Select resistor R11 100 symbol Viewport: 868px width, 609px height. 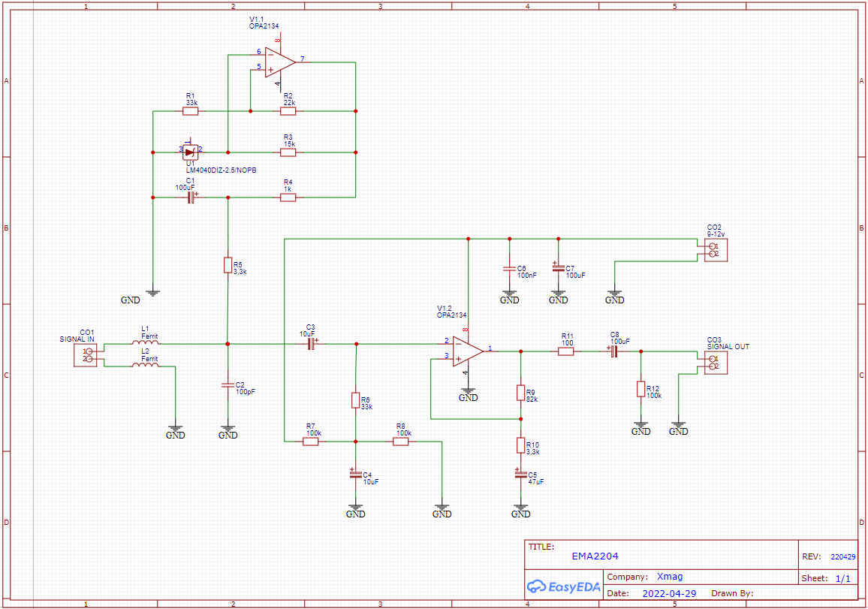point(565,351)
